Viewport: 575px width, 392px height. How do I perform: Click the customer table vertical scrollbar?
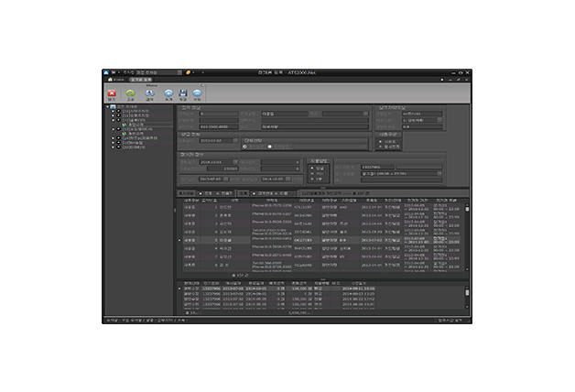(x=467, y=236)
